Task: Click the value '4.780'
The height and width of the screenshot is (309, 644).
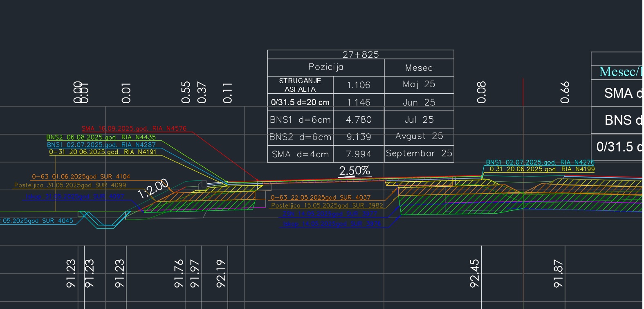Action: [x=359, y=120]
